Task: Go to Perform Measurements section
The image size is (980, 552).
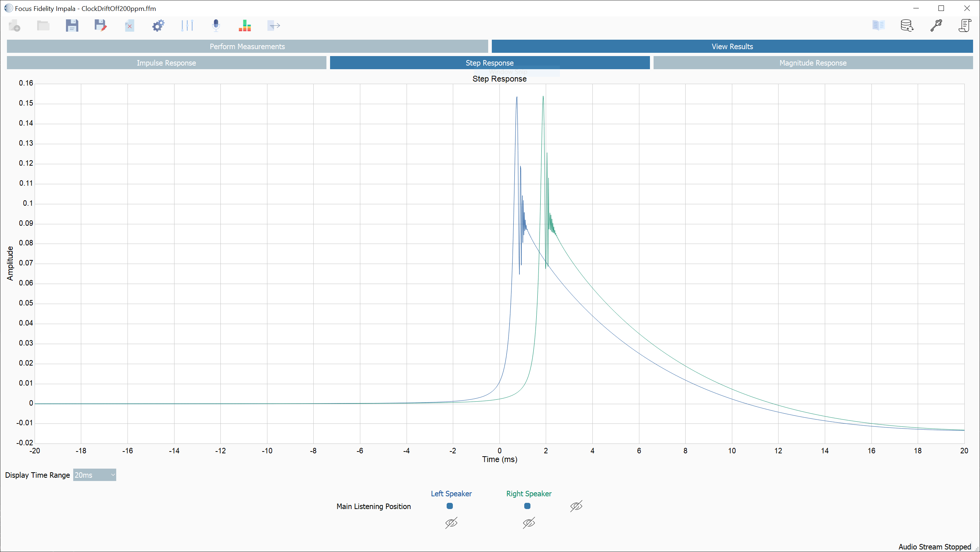Action: click(247, 46)
